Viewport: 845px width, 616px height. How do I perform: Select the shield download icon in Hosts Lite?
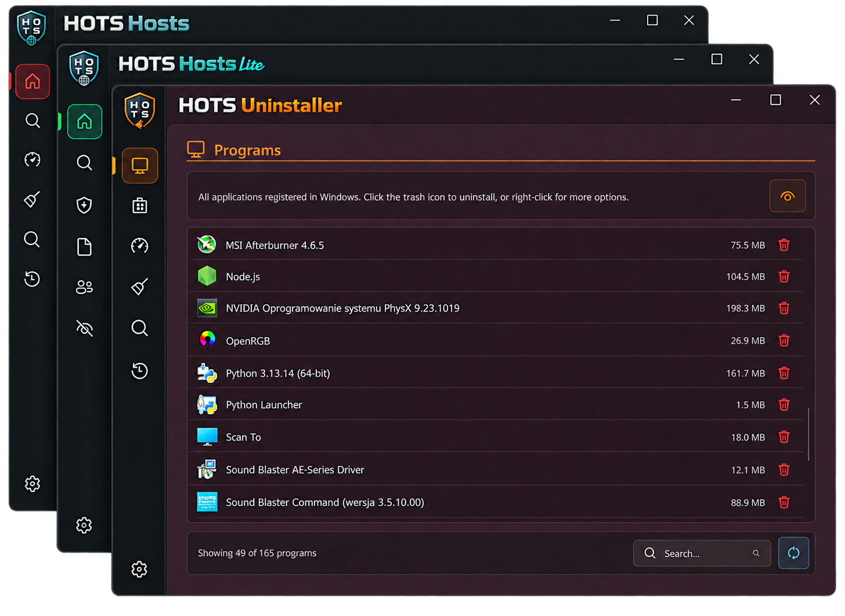click(x=85, y=205)
